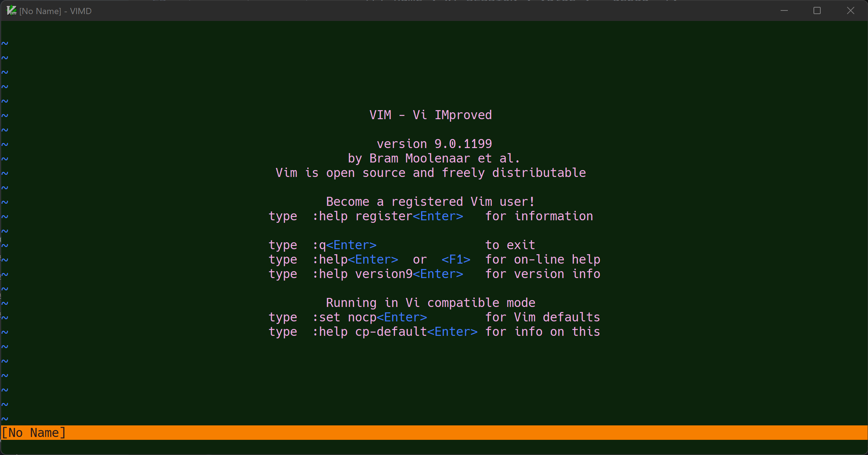The width and height of the screenshot is (868, 455).
Task: Click the ':help cp-default<Enter>' command text
Action: tap(395, 331)
